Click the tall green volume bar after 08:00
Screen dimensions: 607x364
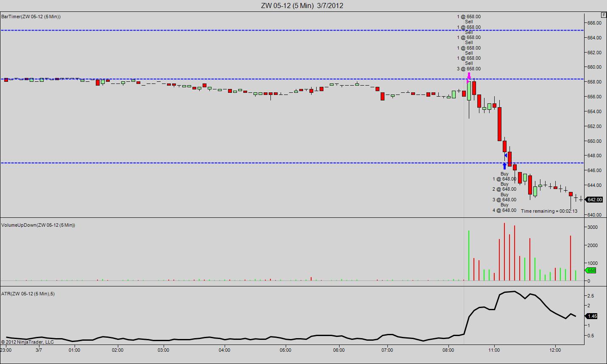click(469, 256)
